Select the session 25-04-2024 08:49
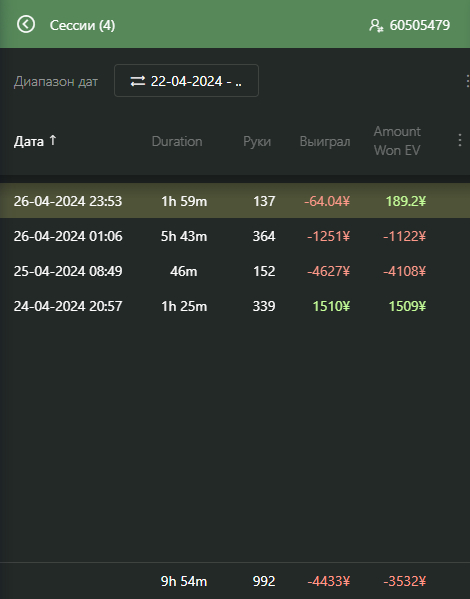This screenshot has height=599, width=470. [235, 271]
